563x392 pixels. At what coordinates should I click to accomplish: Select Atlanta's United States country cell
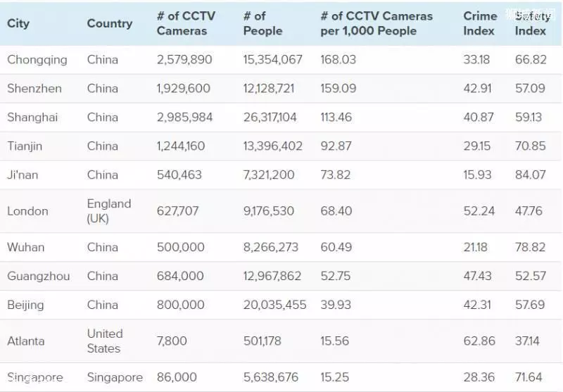click(105, 341)
